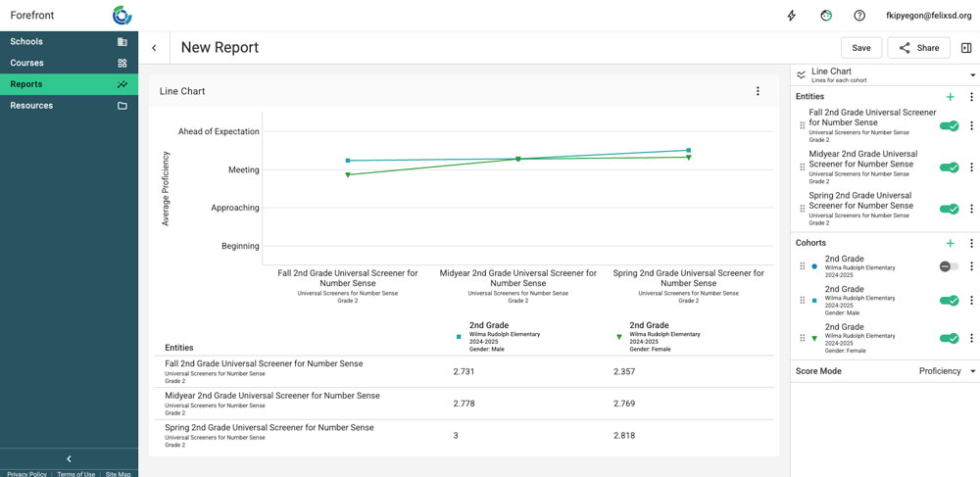Toggle off Spring 2nd Grade Universal Screener
Image resolution: width=980 pixels, height=477 pixels.
click(x=949, y=209)
